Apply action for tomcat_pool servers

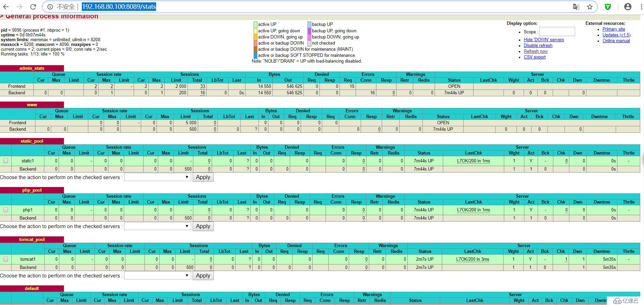click(x=203, y=275)
